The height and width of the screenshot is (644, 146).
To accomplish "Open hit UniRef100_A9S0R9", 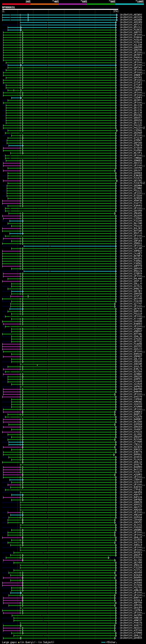I will point(131,22).
